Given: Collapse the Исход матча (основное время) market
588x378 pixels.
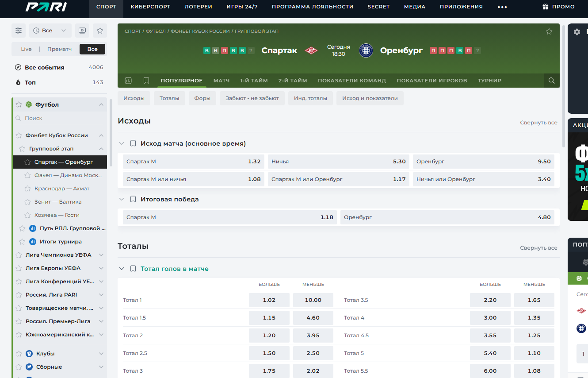Looking at the screenshot, I should [122, 143].
